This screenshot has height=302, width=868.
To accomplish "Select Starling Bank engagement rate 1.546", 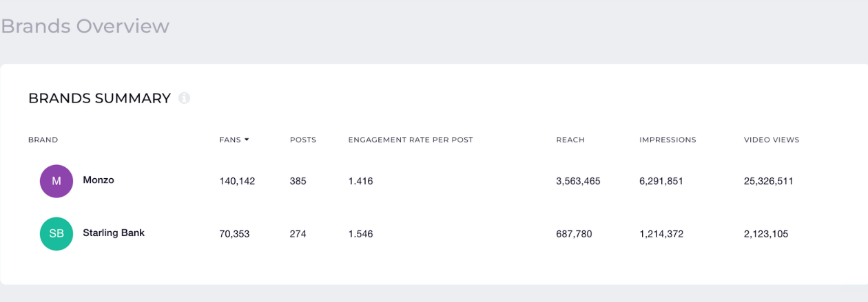I will (x=360, y=234).
